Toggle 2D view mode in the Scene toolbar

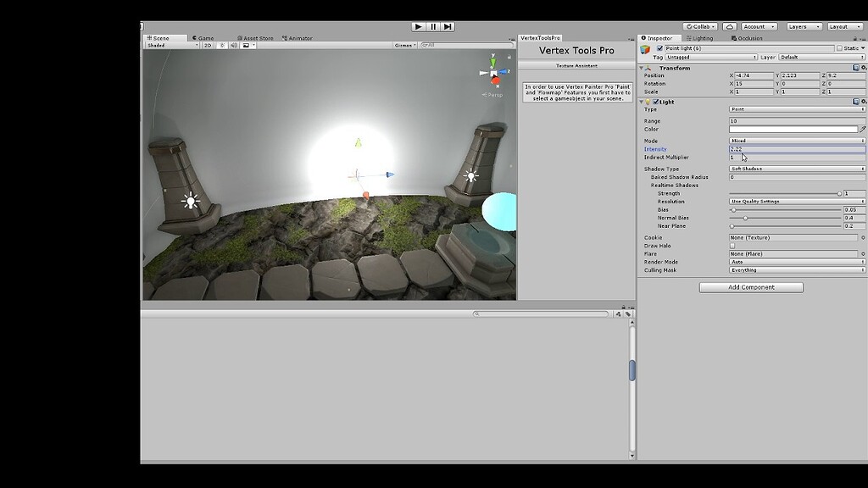[209, 46]
